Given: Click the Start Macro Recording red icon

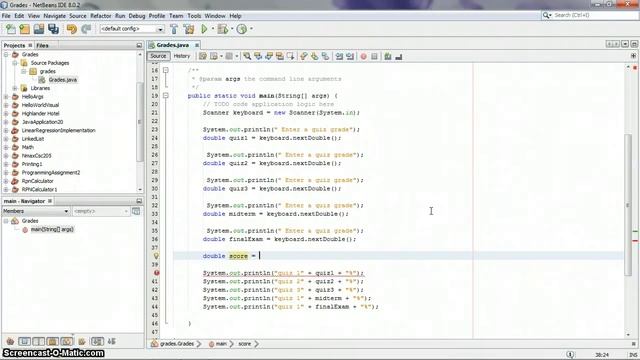Looking at the screenshot, I should 363,56.
